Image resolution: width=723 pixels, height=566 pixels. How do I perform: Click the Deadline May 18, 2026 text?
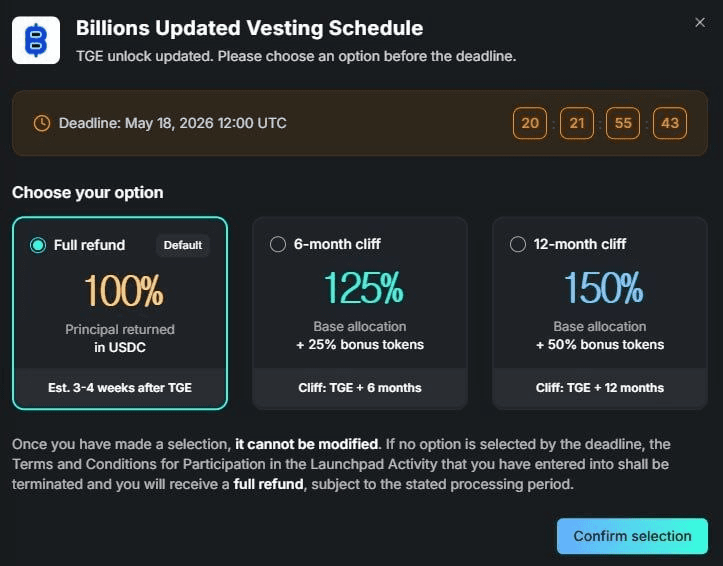pos(172,123)
